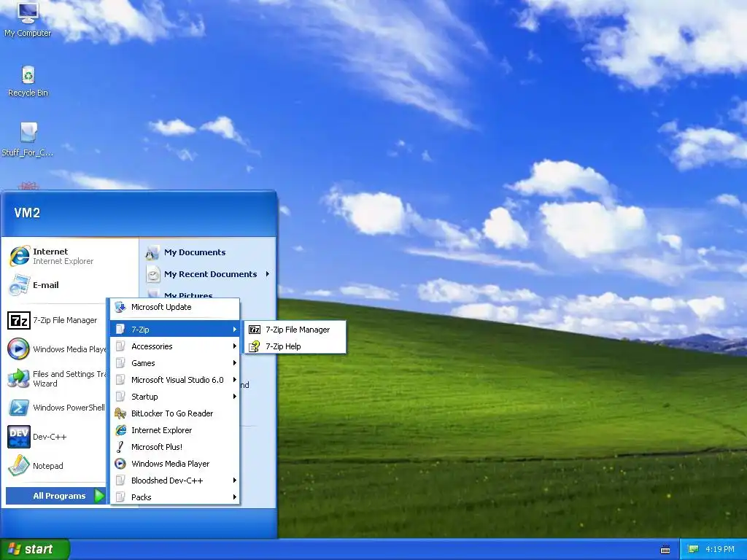Expand the My Recent Documents arrow

point(268,274)
